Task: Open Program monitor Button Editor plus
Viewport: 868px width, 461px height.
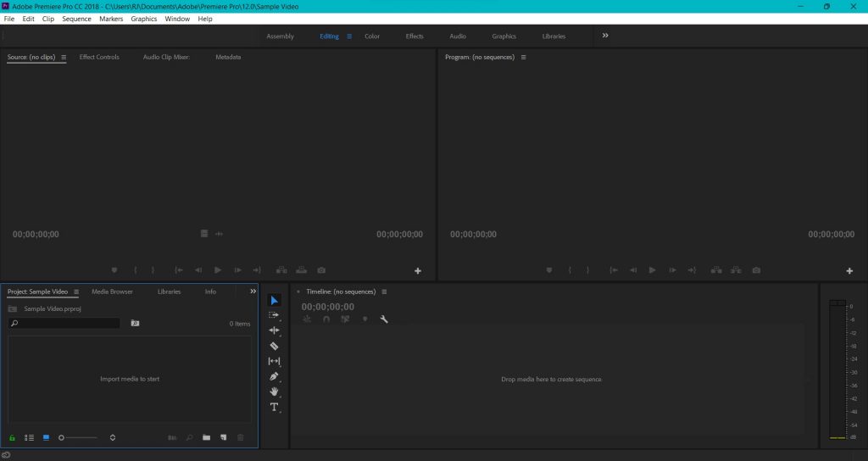Action: tap(849, 270)
